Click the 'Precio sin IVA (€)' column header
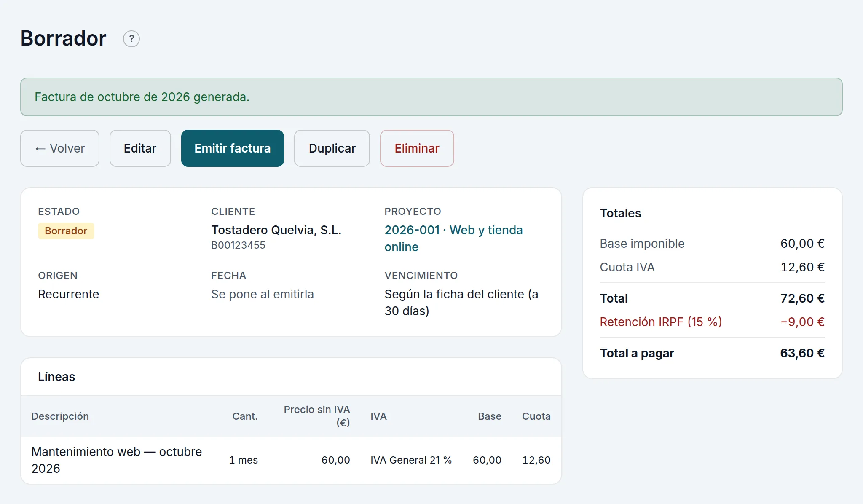The image size is (863, 504). coord(317,416)
